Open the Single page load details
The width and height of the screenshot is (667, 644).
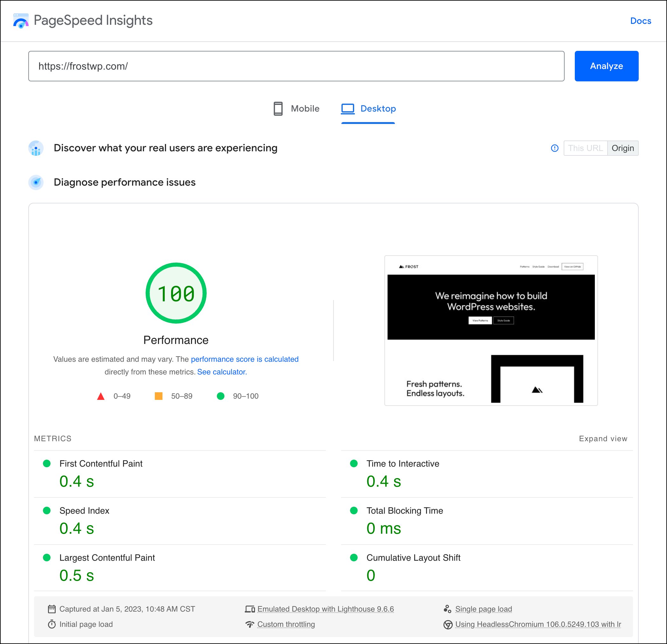pyautogui.click(x=483, y=609)
